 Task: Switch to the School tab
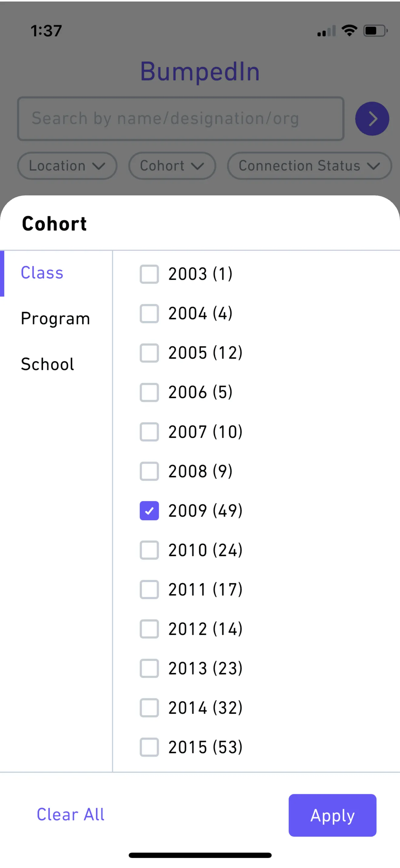48,364
